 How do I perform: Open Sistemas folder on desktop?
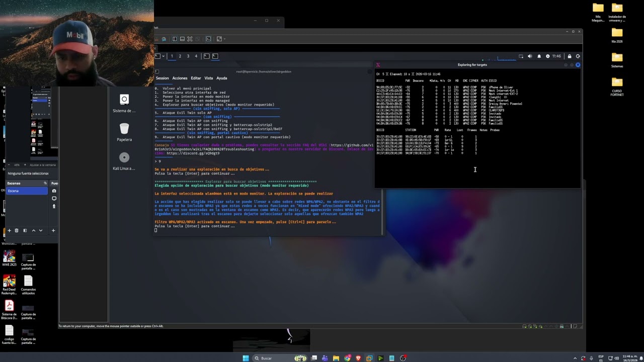(617, 59)
